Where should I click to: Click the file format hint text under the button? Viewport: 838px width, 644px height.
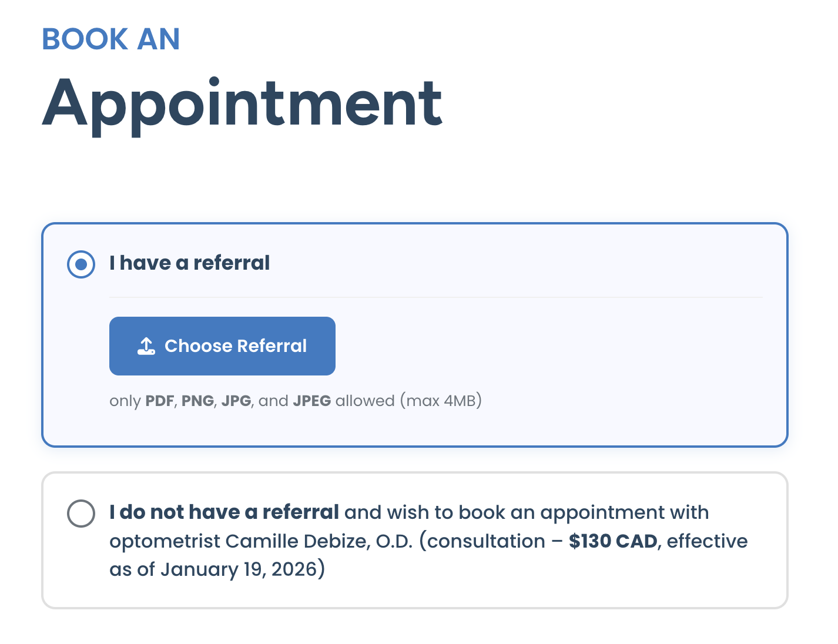(x=294, y=400)
